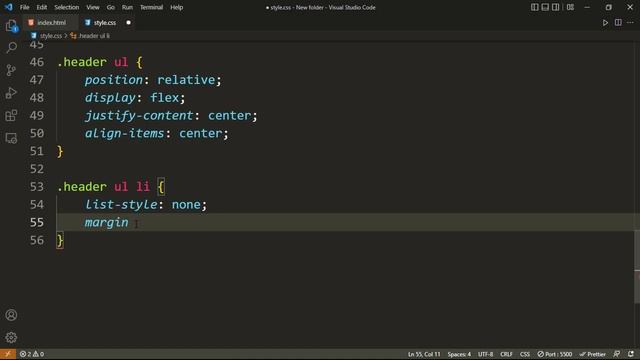Click the flex value on line 48

coord(165,98)
